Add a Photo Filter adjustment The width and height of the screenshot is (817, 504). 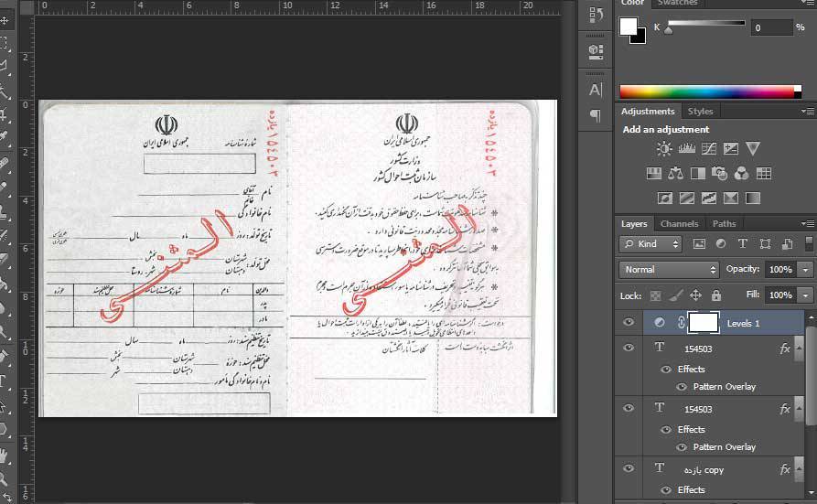pos(720,174)
